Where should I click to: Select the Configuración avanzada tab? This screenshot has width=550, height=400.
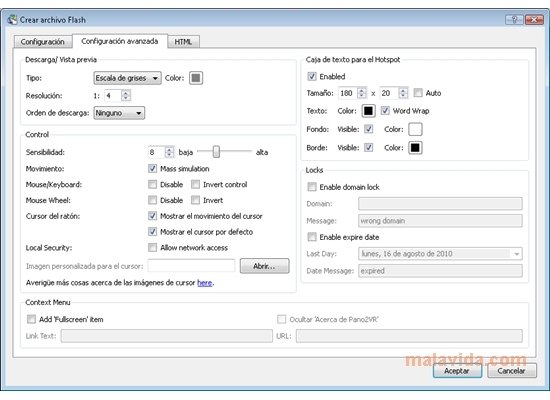[x=120, y=41]
